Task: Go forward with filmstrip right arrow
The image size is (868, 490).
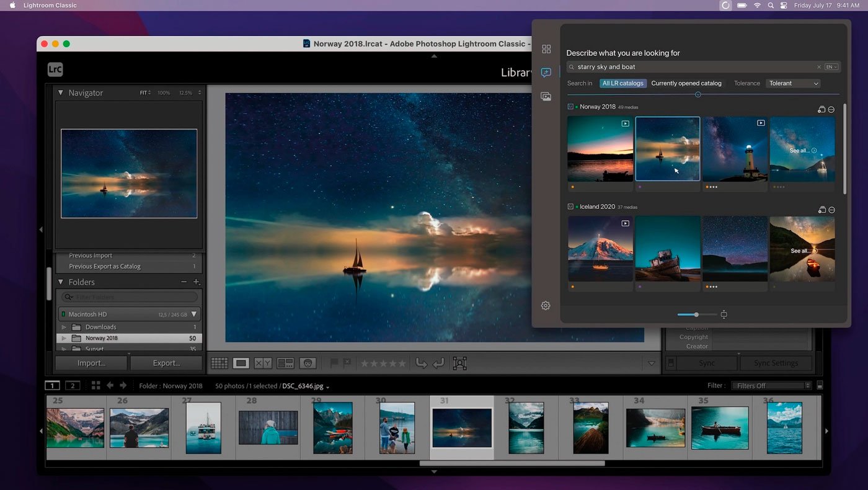Action: click(x=123, y=385)
